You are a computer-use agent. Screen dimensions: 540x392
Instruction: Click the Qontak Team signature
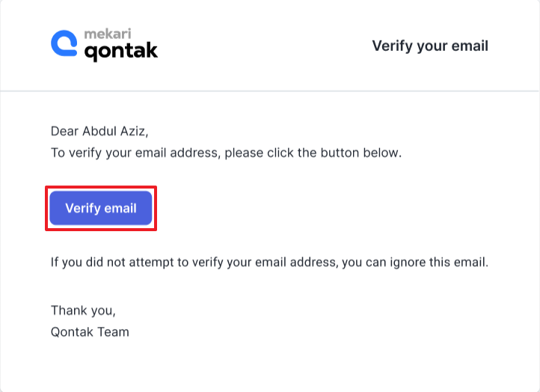coord(90,332)
